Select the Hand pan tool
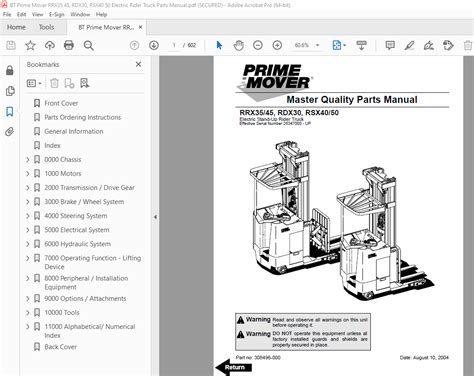 pyautogui.click(x=238, y=45)
